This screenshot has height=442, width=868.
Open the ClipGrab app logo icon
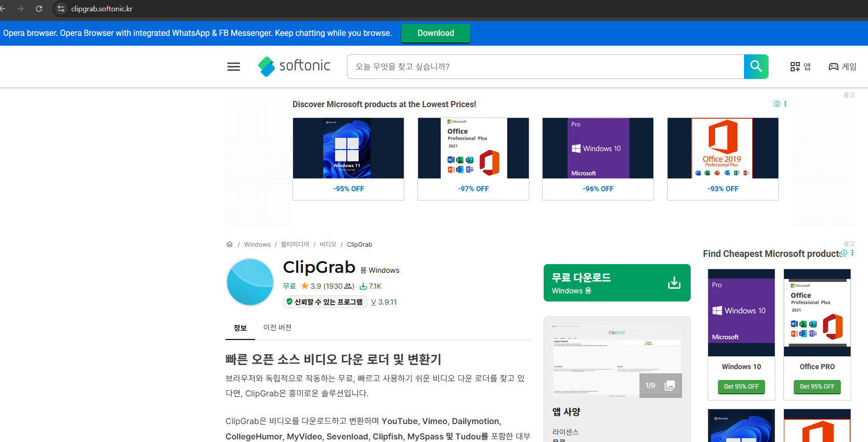[250, 282]
